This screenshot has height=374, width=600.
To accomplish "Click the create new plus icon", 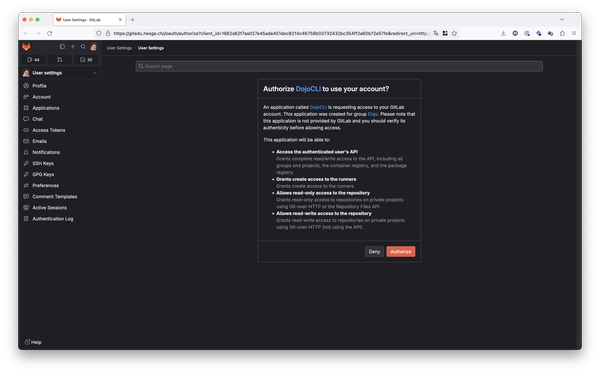I will pos(72,47).
